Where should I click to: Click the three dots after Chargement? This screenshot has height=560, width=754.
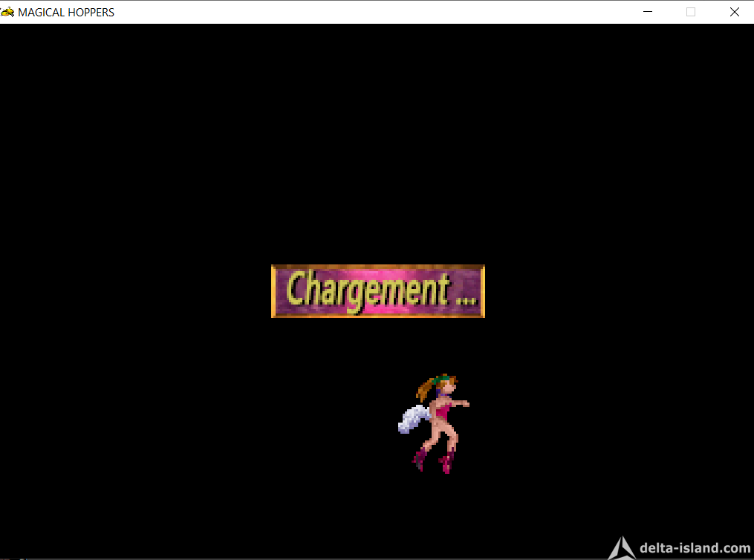click(466, 301)
